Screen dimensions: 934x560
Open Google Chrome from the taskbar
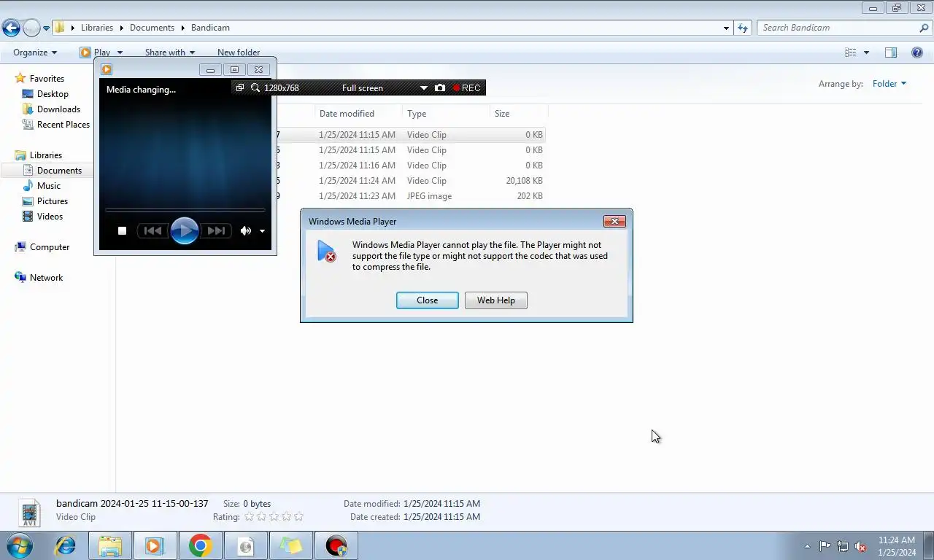(x=200, y=545)
